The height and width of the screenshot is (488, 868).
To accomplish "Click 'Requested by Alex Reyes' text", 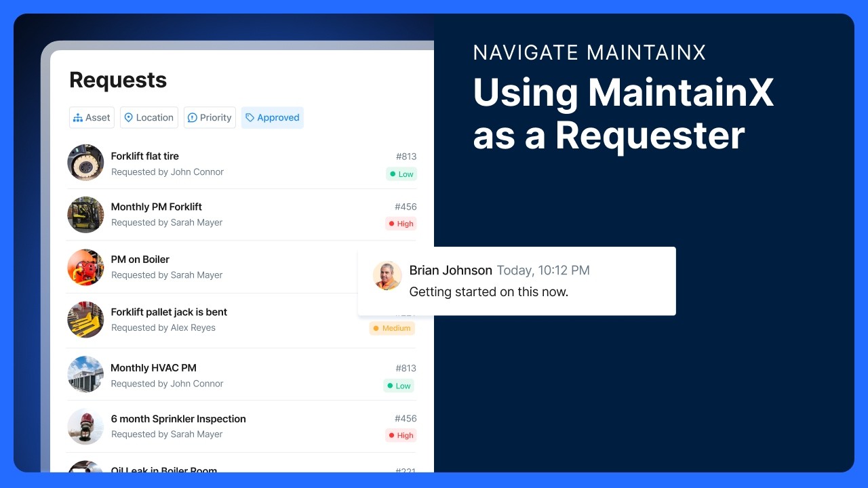I will coord(163,327).
